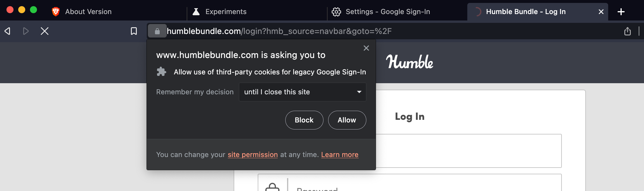Screen dimensions: 644x191
Task: Click the Brave lion icon on About Version tab
Action: pos(56,11)
